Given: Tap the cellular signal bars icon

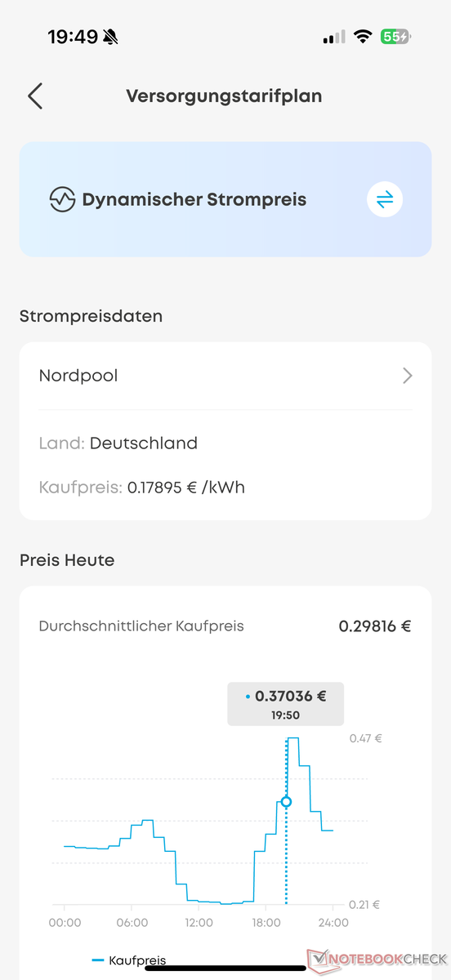Looking at the screenshot, I should [x=333, y=38].
